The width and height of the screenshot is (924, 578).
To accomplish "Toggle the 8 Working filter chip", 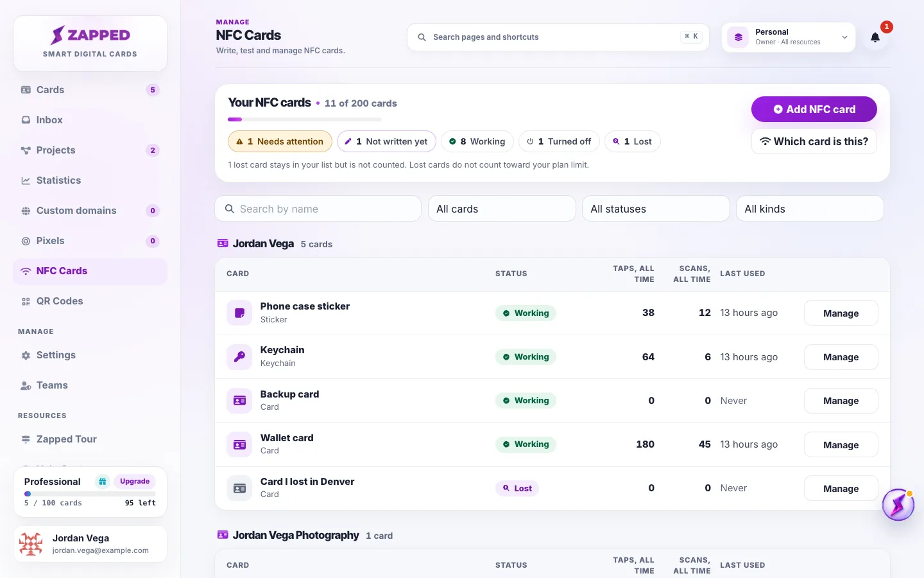I will click(477, 141).
